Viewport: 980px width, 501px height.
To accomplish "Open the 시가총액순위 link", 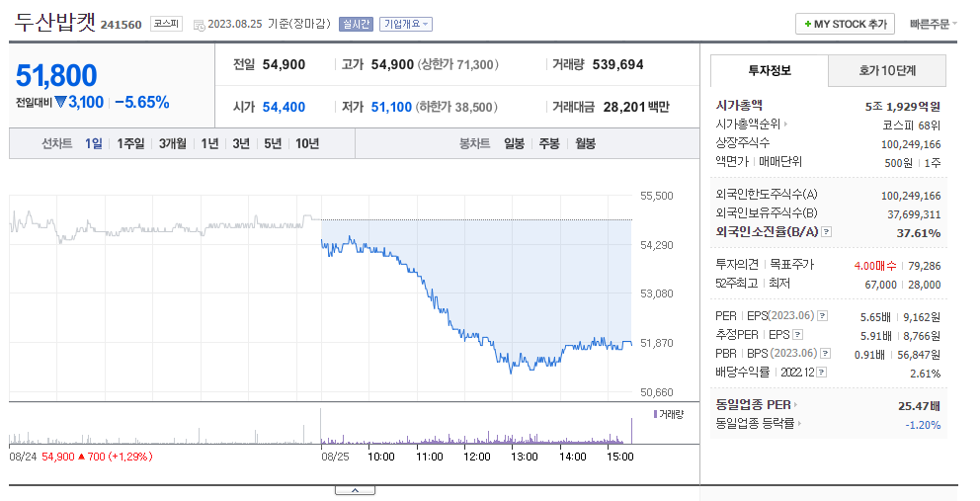I will click(751, 125).
